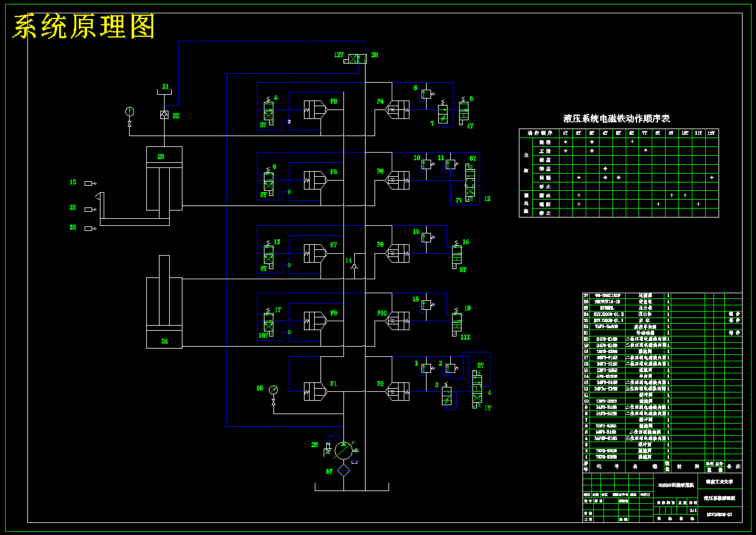Image resolution: width=756 pixels, height=535 pixels.
Task: Click the "快进" row label in sequence table
Action: 546,142
